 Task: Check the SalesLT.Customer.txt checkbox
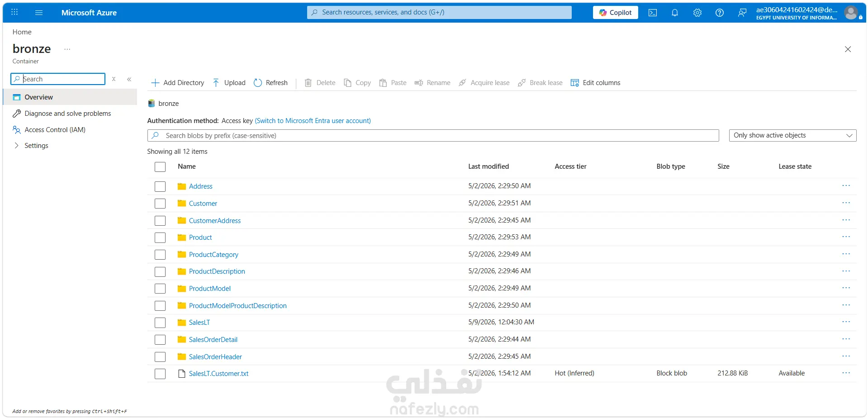pos(160,374)
